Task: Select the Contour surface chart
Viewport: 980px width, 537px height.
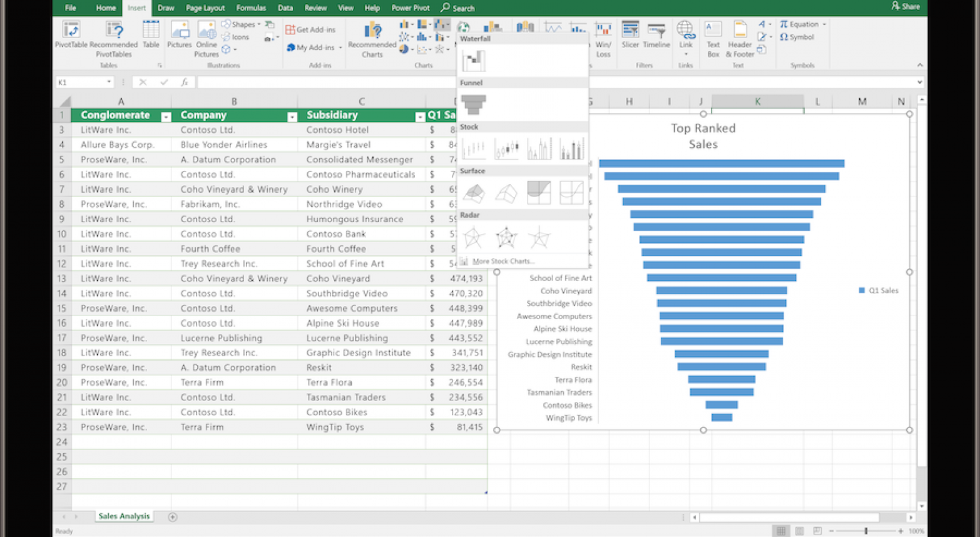Action: pos(539,193)
